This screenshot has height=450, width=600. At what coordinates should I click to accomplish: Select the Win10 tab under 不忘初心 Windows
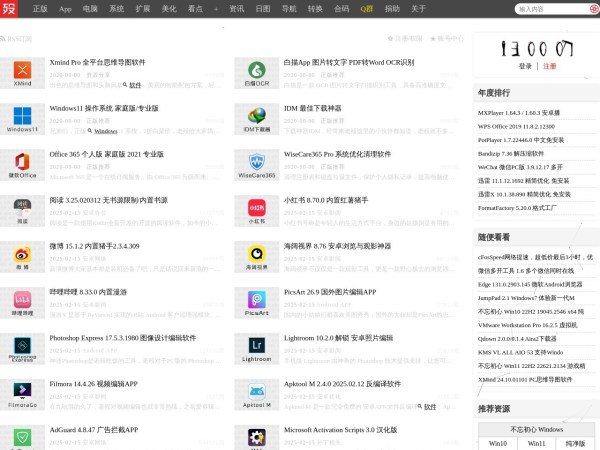pyautogui.click(x=498, y=443)
